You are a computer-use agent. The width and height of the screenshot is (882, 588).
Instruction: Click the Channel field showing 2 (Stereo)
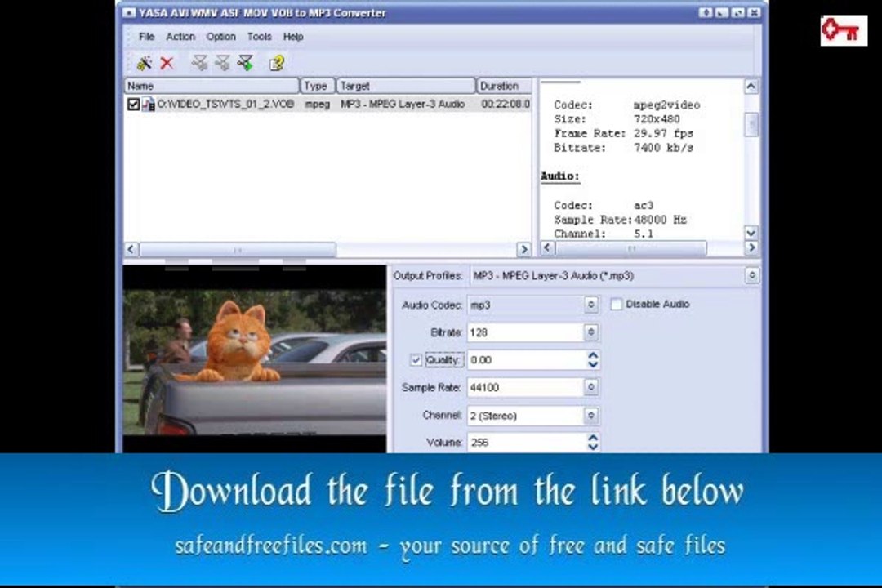click(x=525, y=415)
